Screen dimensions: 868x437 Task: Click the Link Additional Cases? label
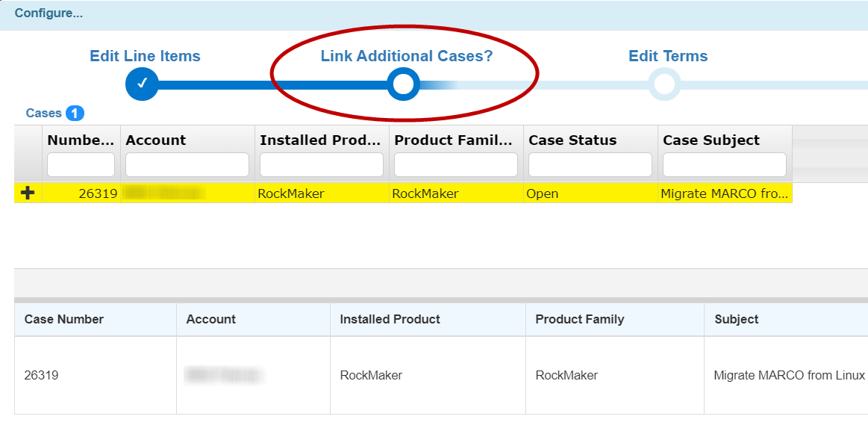point(406,56)
